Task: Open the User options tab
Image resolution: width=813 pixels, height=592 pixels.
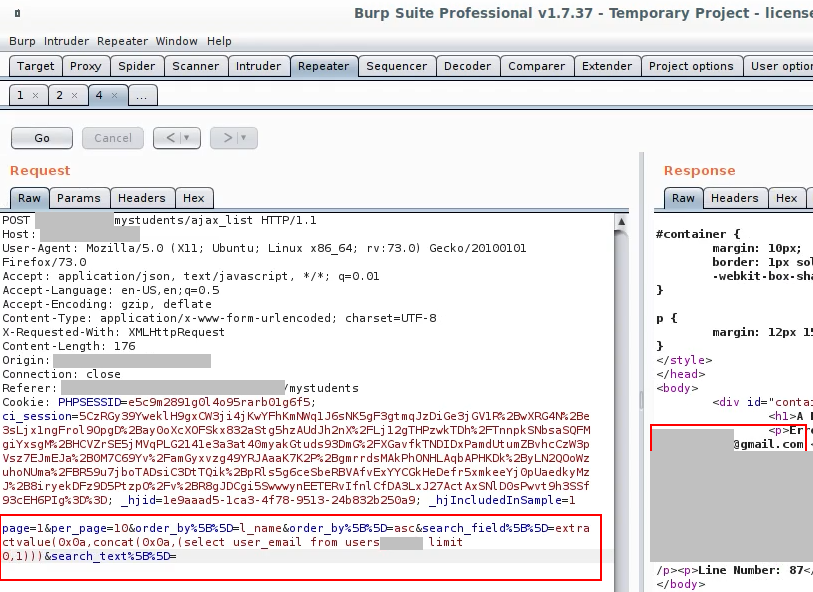Action: click(x=778, y=66)
